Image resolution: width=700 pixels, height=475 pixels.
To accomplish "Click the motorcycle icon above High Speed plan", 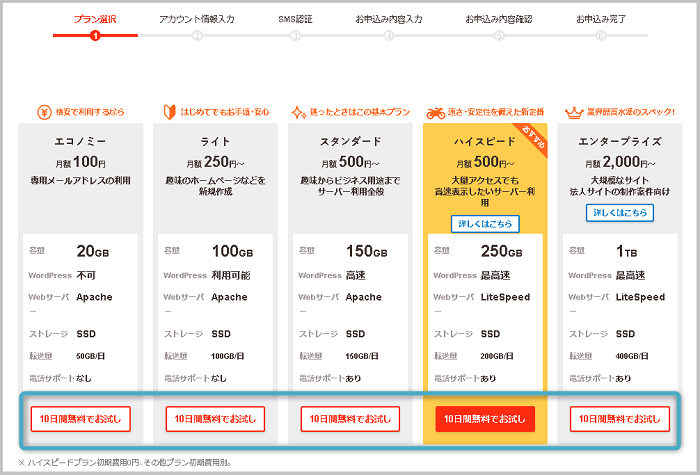I will click(436, 113).
